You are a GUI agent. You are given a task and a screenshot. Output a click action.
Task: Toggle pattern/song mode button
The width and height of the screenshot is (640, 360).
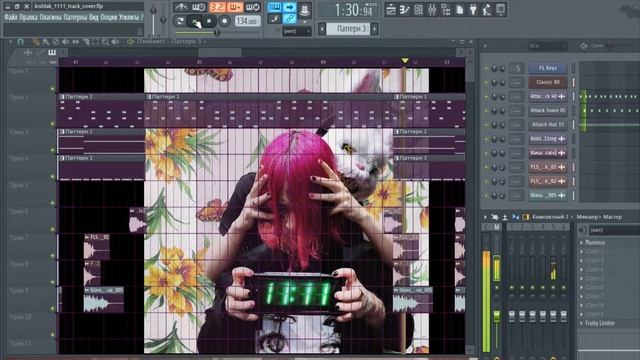(180, 21)
